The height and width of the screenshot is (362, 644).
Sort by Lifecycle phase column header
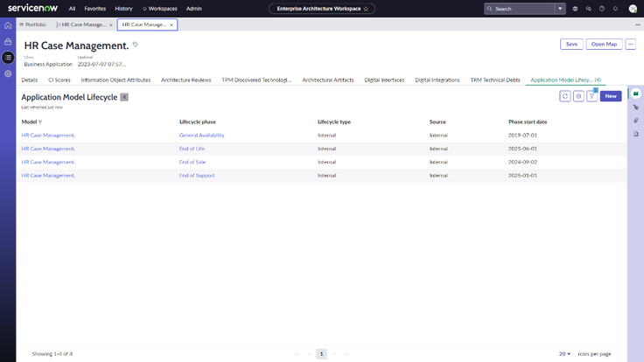coord(198,122)
